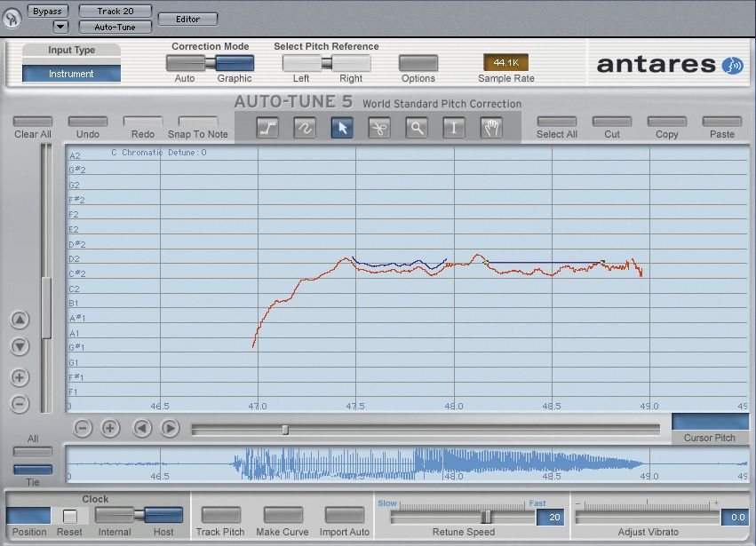Click the Antares logo icon
Viewport: 756px width, 546px height.
coord(732,65)
